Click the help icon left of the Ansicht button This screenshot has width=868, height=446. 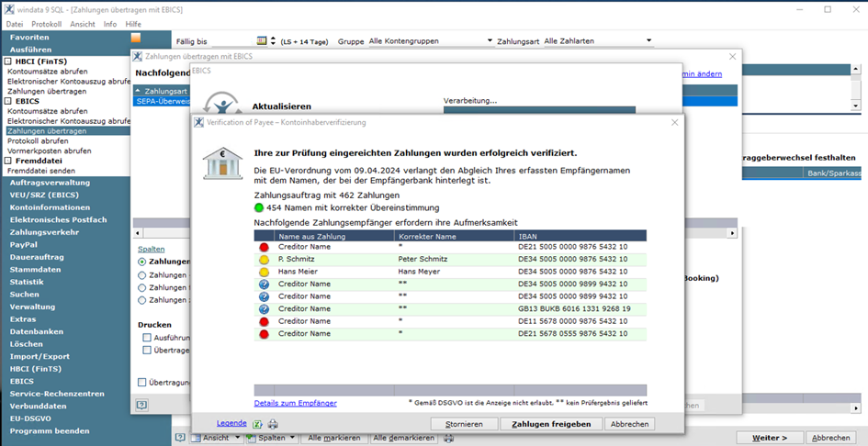pos(180,439)
